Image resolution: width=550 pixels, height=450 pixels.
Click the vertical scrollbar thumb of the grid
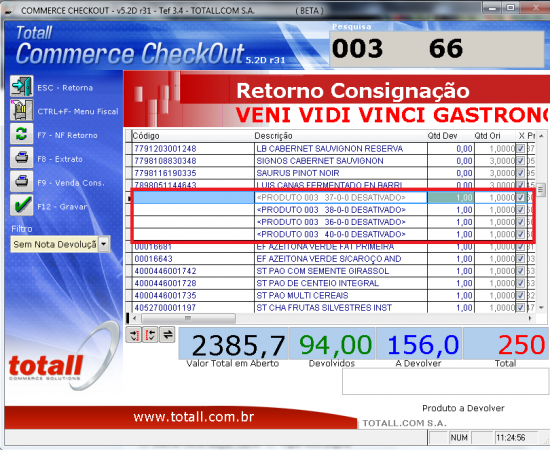coord(541,190)
